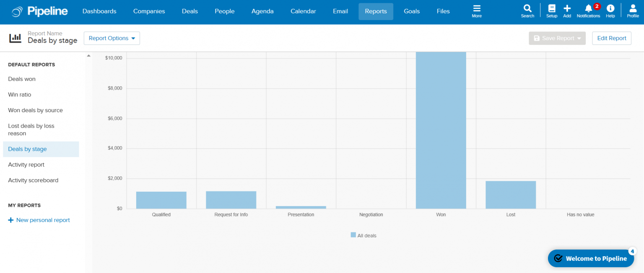Click the Edit Report button
Viewport: 644px width, 273px height.
coord(611,38)
